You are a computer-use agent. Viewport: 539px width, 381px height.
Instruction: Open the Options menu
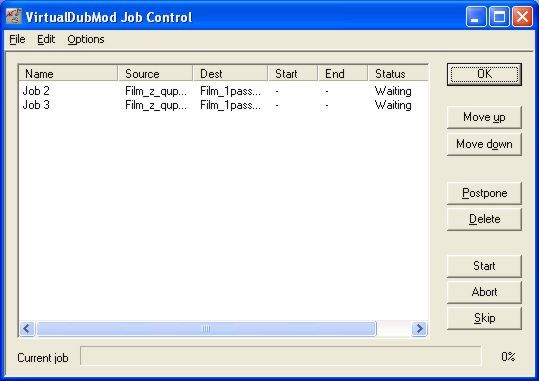coord(86,40)
